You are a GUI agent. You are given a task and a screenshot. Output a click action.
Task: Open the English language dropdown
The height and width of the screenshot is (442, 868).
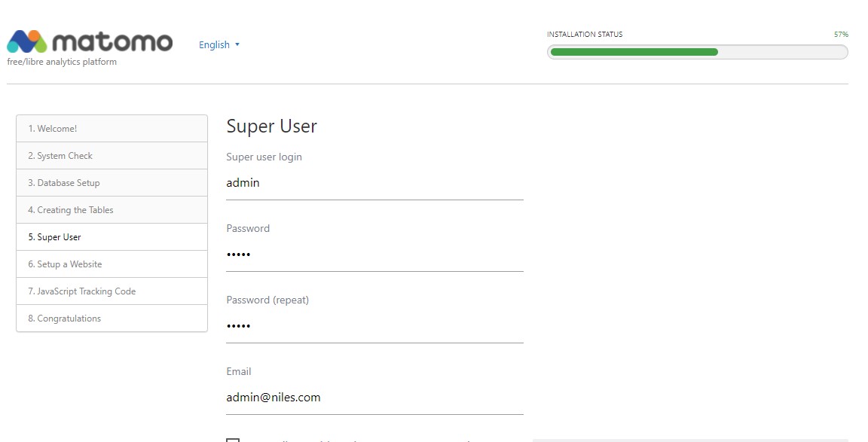(x=219, y=45)
